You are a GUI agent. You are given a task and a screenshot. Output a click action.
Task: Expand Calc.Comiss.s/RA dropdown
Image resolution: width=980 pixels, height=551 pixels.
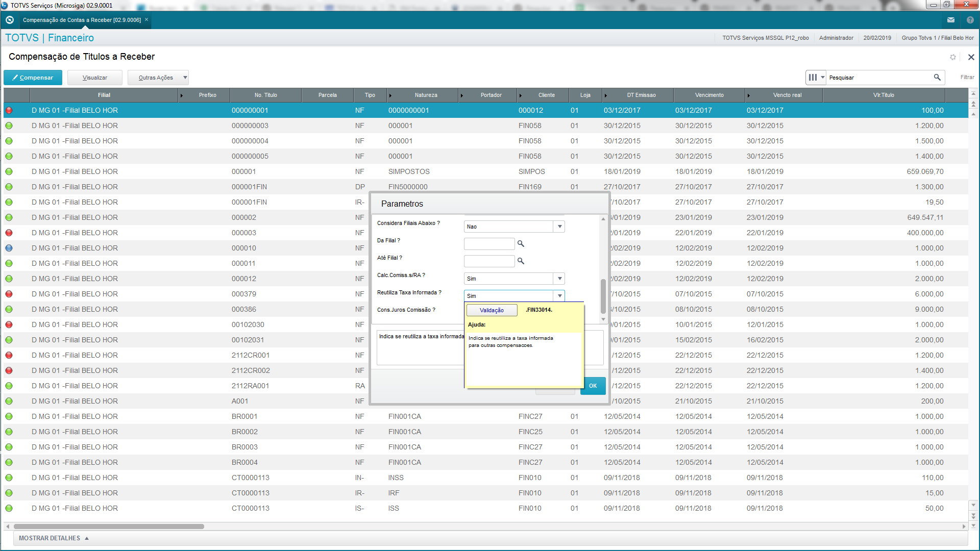pos(559,279)
